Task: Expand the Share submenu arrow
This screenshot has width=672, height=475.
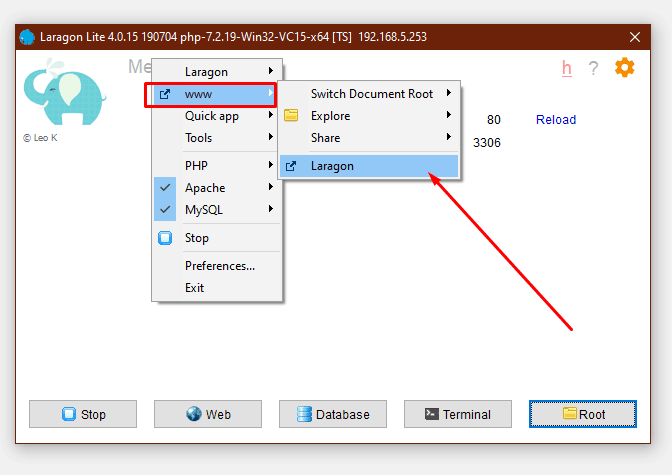Action: [449, 136]
